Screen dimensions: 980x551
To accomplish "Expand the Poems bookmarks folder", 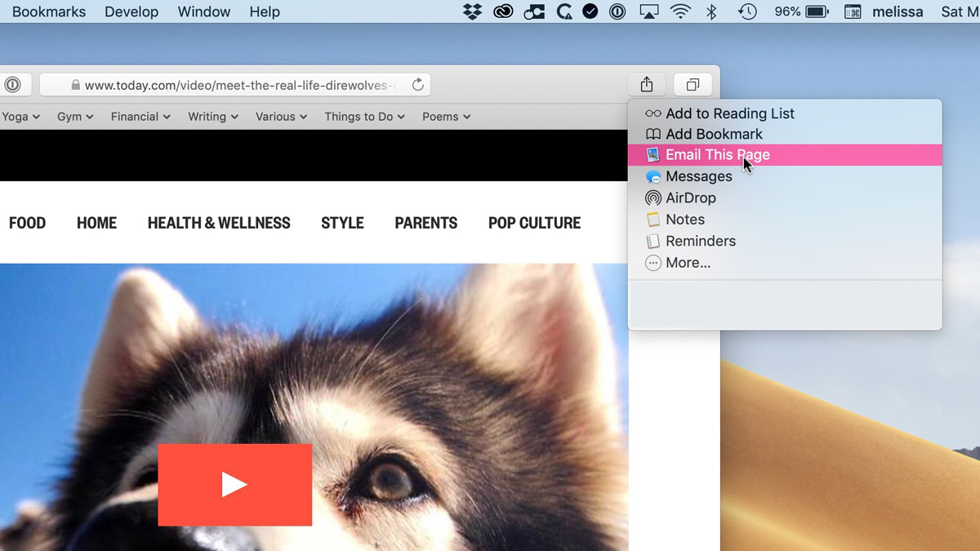I will point(446,117).
